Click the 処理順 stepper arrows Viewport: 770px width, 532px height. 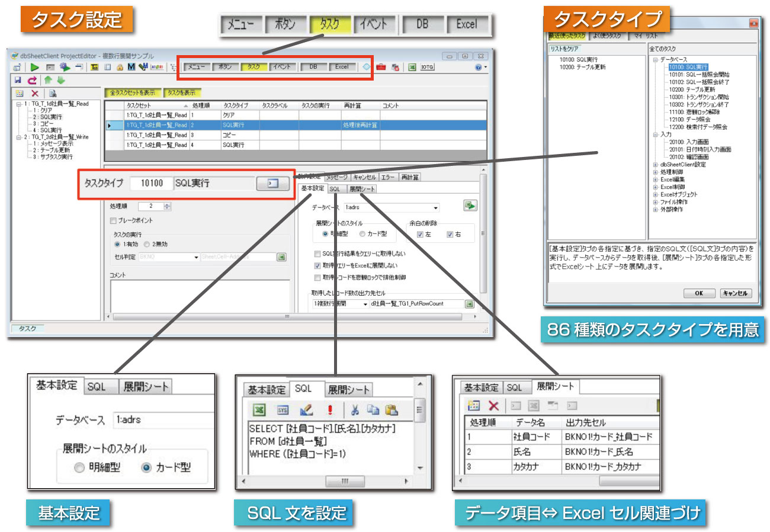point(167,206)
